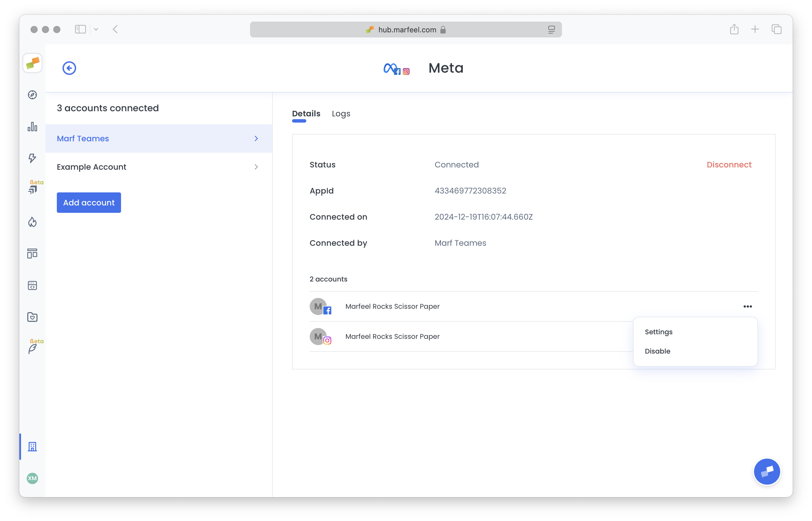Click the Add account button
This screenshot has height=521, width=812.
tap(88, 202)
